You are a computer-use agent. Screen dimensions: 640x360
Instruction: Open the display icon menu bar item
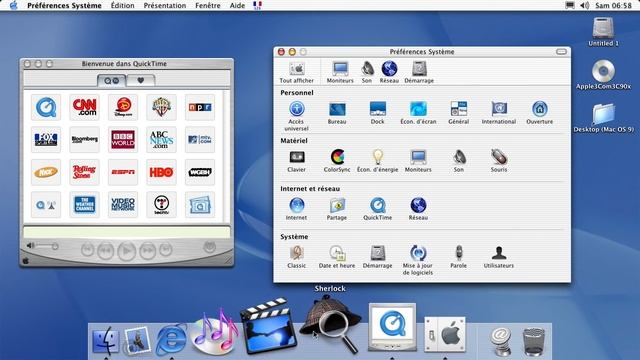(570, 5)
